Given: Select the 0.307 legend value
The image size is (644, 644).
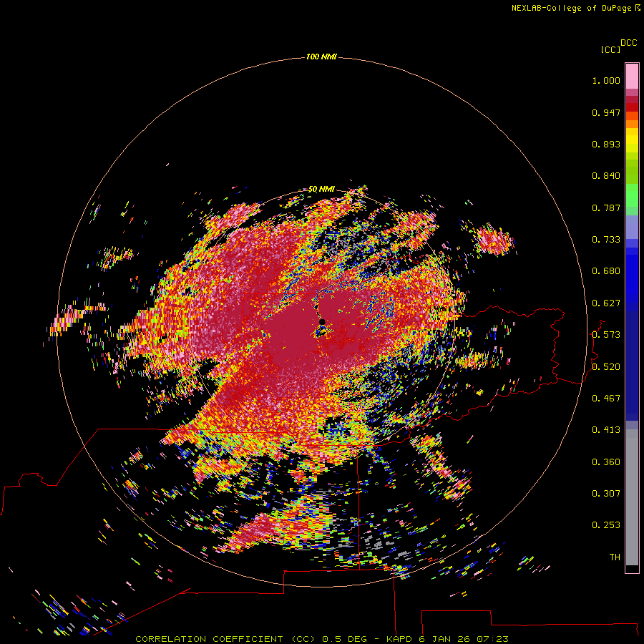Looking at the screenshot, I should point(606,494).
